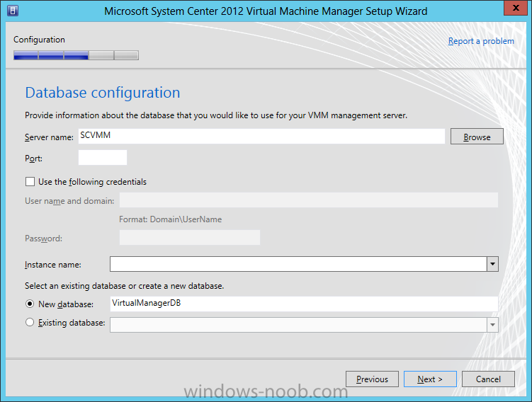Expand the Existing database dropdown arrow

click(492, 325)
